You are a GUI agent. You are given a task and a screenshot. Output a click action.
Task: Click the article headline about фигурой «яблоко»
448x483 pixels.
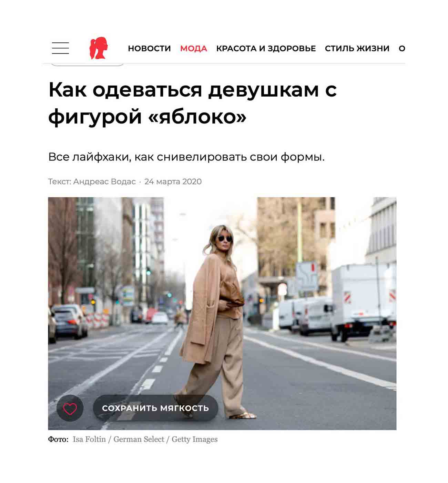coord(192,103)
